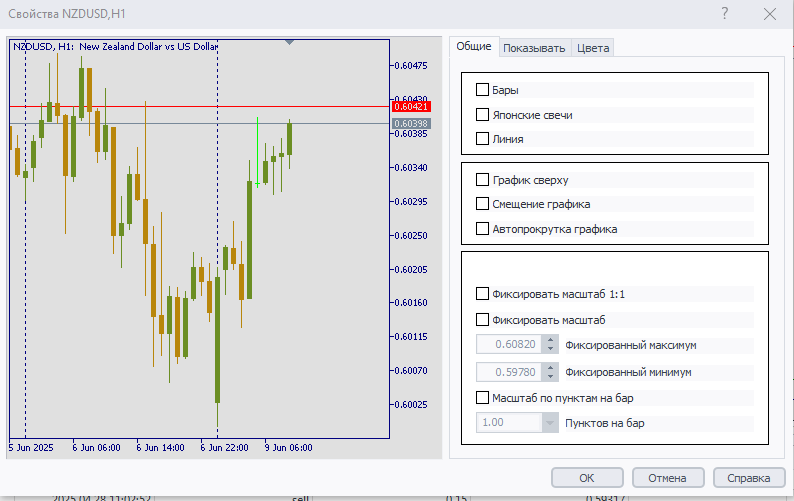This screenshot has width=794, height=501.
Task: Check the Фиксировать масштаб checkbox
Action: pyautogui.click(x=482, y=320)
